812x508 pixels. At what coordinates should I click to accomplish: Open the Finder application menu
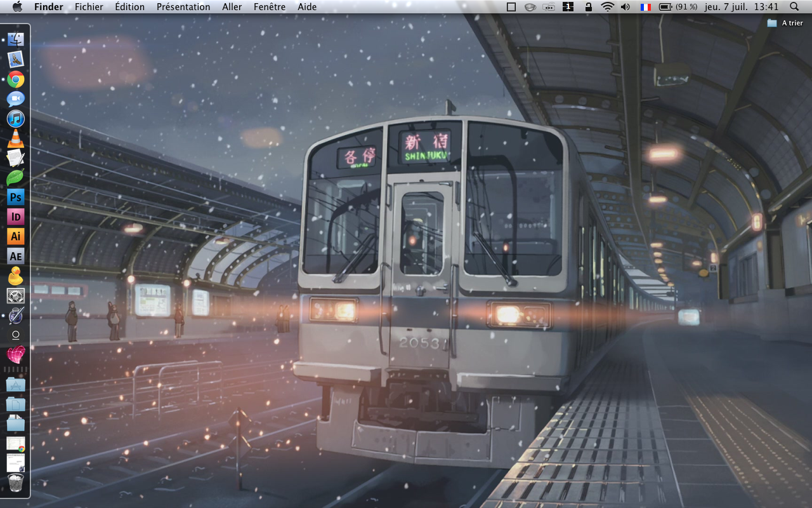click(x=49, y=7)
